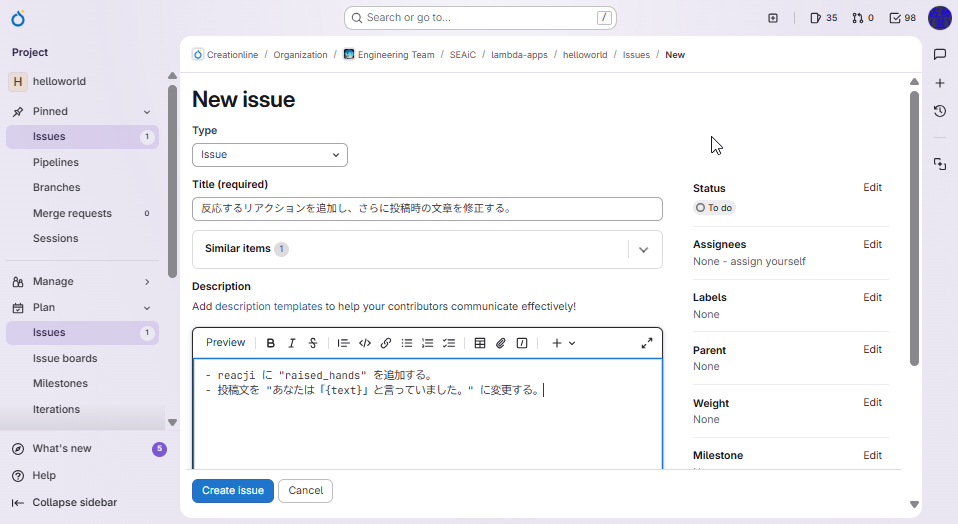Image resolution: width=958 pixels, height=524 pixels.
Task: Open the issue Type dropdown
Action: tap(270, 155)
